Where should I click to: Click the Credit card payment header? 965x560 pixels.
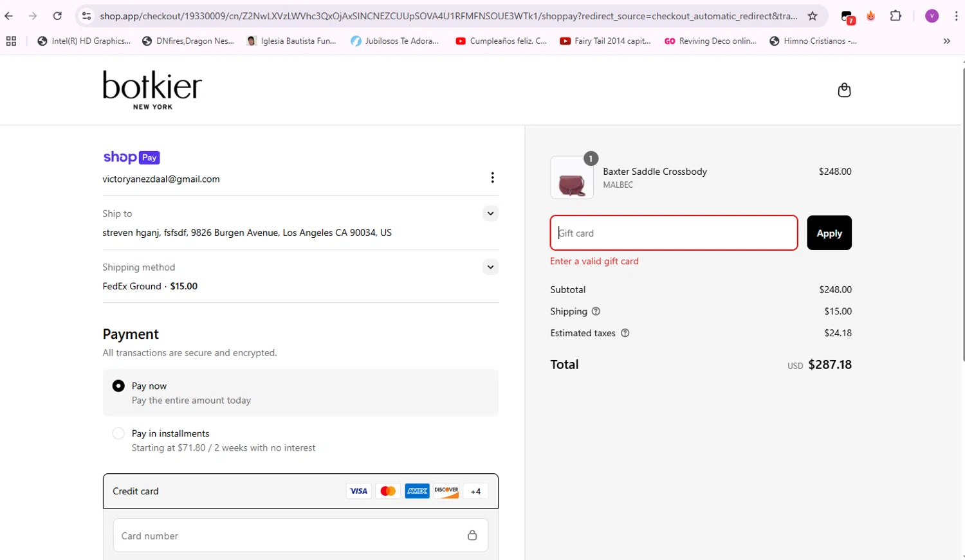coord(300,491)
